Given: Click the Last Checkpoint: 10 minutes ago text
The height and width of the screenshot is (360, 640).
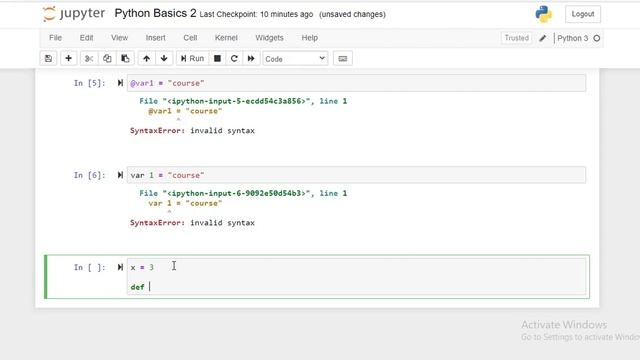Looking at the screenshot, I should click(x=256, y=14).
